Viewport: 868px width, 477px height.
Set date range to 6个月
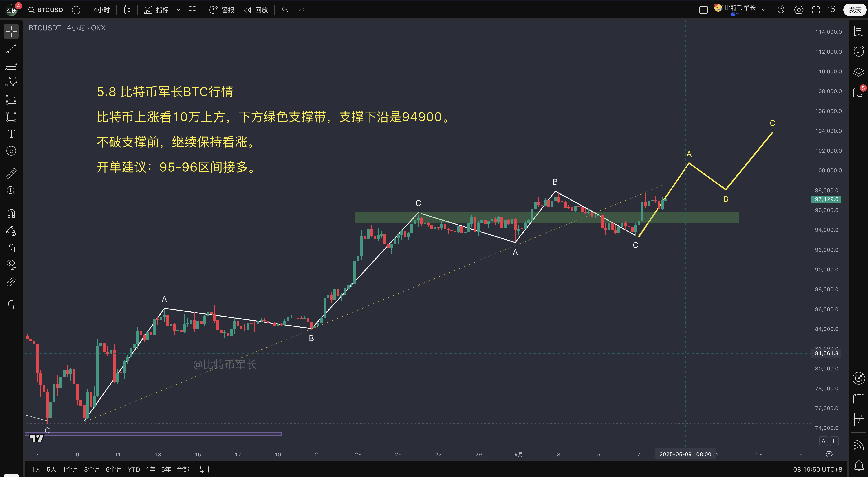[x=114, y=469]
